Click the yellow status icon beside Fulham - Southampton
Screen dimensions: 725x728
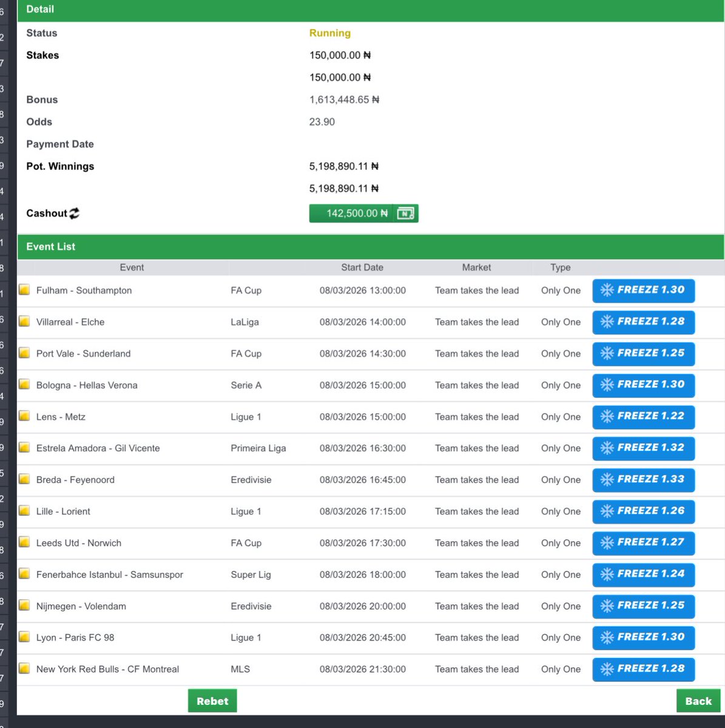[x=24, y=289]
